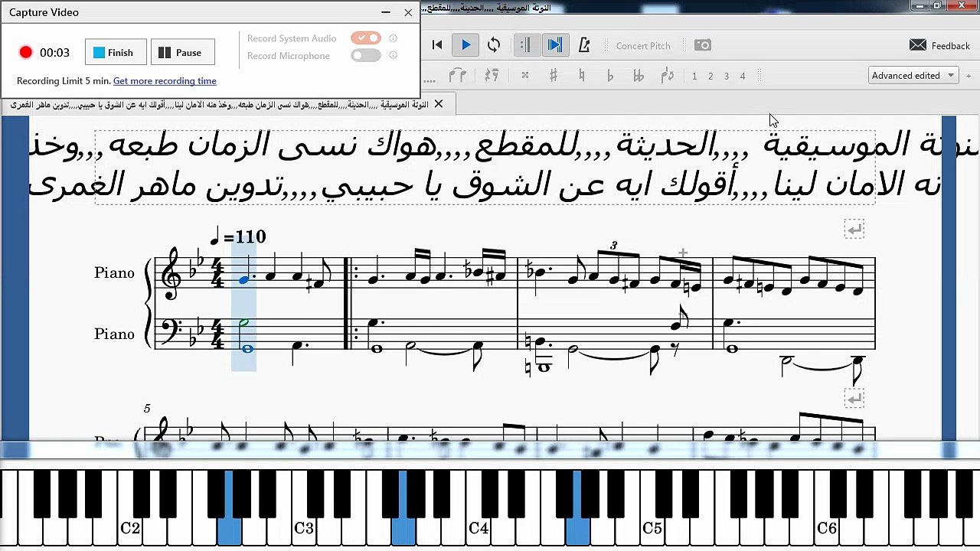Click the upper Piano staff label
This screenshot has height=551, width=980.
coord(114,273)
